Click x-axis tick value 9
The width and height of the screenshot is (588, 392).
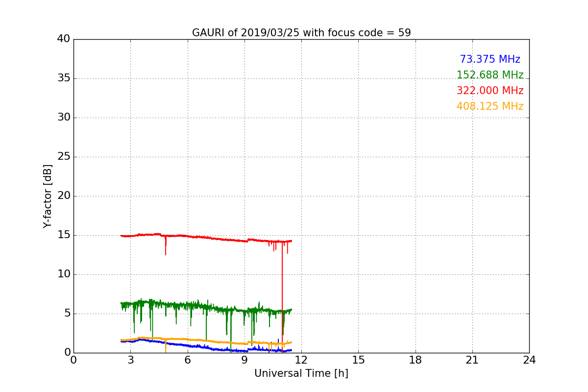[245, 360]
